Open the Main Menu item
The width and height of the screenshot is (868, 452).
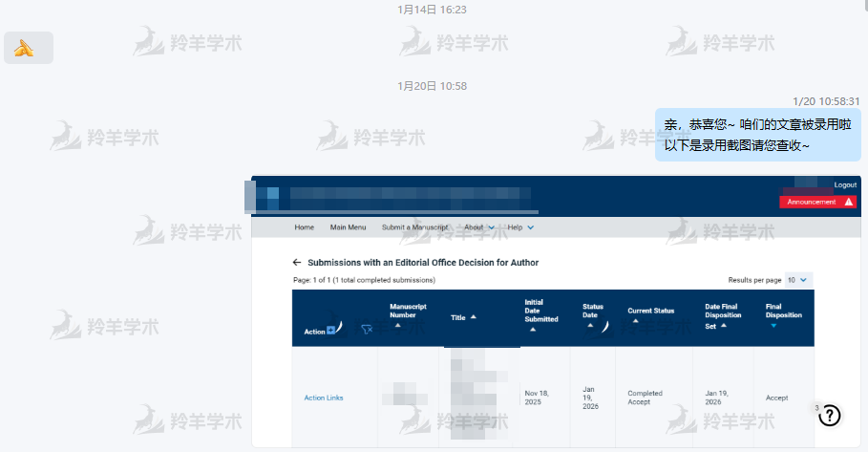click(348, 227)
